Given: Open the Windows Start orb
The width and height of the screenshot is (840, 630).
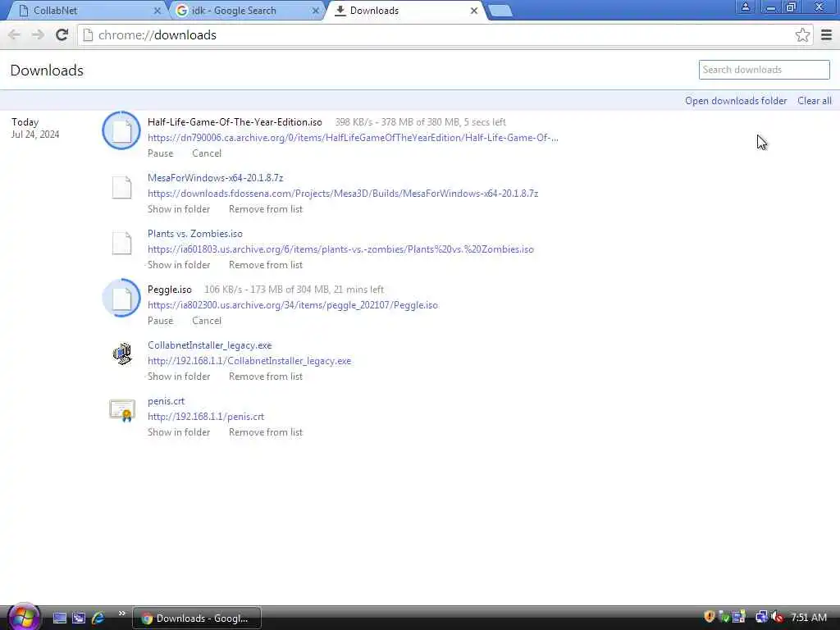Looking at the screenshot, I should 24,617.
